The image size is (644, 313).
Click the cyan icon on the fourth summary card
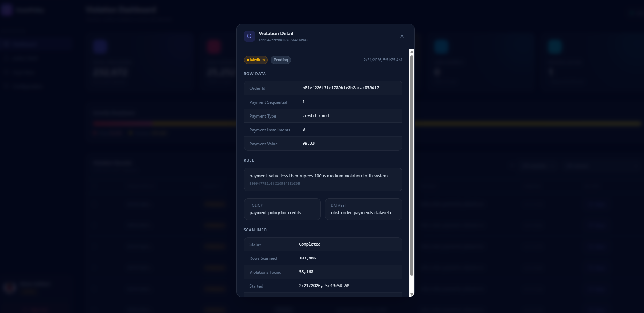(441, 46)
